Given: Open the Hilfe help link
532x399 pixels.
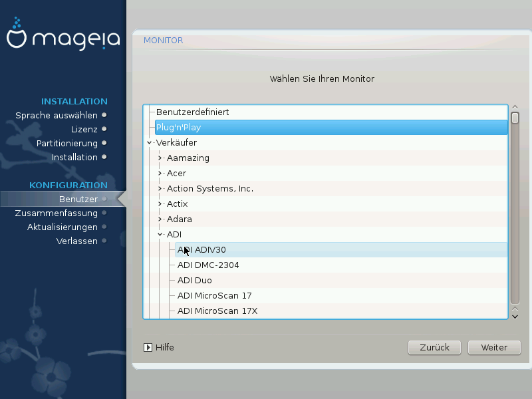Looking at the screenshot, I should pyautogui.click(x=164, y=347).
